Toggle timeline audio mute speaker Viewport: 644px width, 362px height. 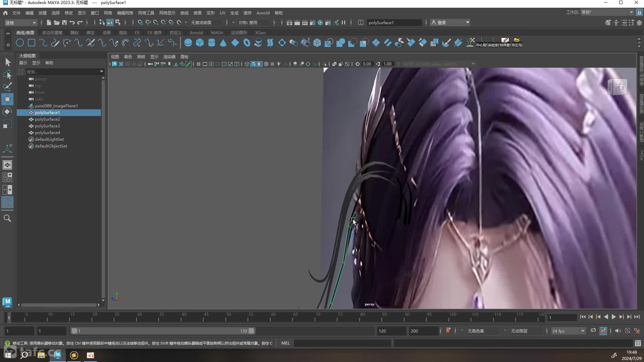coord(618,330)
